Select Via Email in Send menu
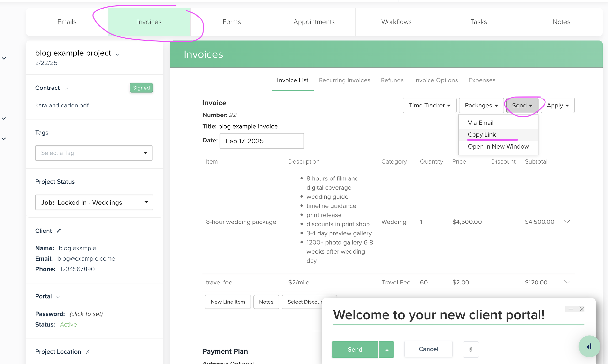The image size is (608, 364). pyautogui.click(x=481, y=123)
